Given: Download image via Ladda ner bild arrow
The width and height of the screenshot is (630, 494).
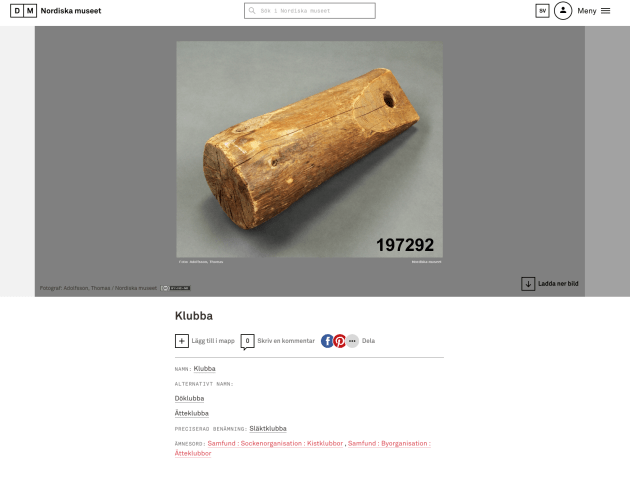Looking at the screenshot, I should [x=528, y=284].
